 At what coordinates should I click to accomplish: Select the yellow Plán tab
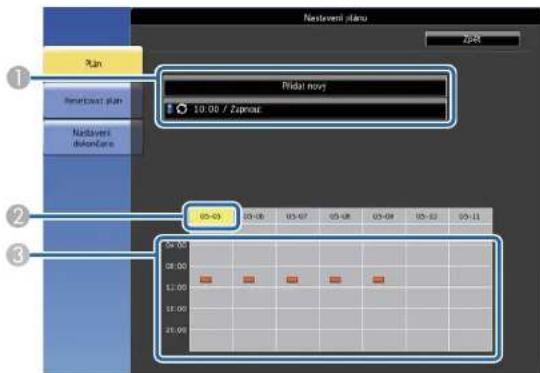pyautogui.click(x=93, y=61)
